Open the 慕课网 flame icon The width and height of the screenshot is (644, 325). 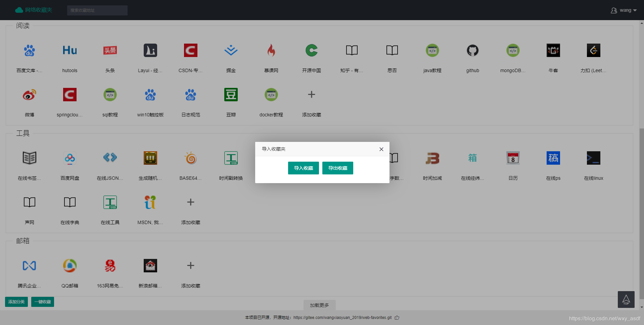(271, 50)
